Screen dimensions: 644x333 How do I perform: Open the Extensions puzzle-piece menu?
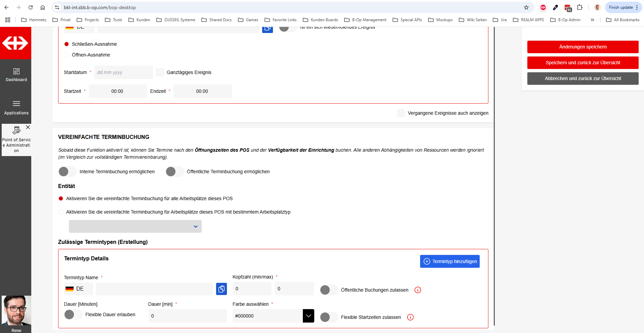(580, 7)
